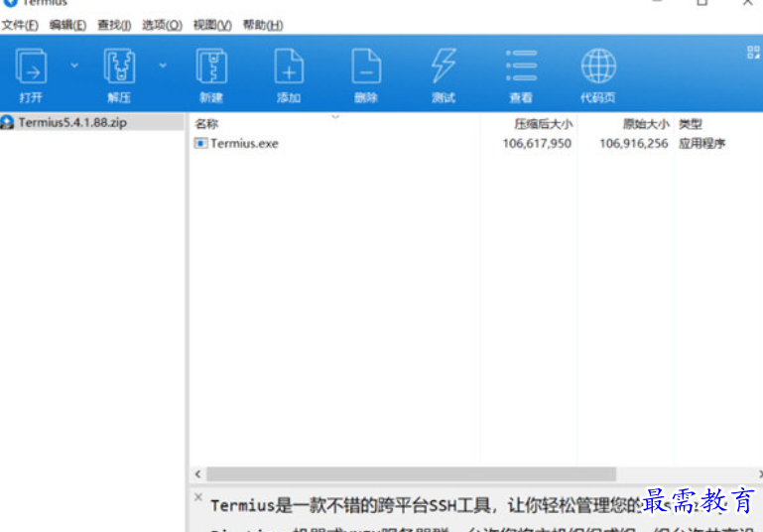
Task: Open the 文件(F) menu
Action: tap(20, 25)
